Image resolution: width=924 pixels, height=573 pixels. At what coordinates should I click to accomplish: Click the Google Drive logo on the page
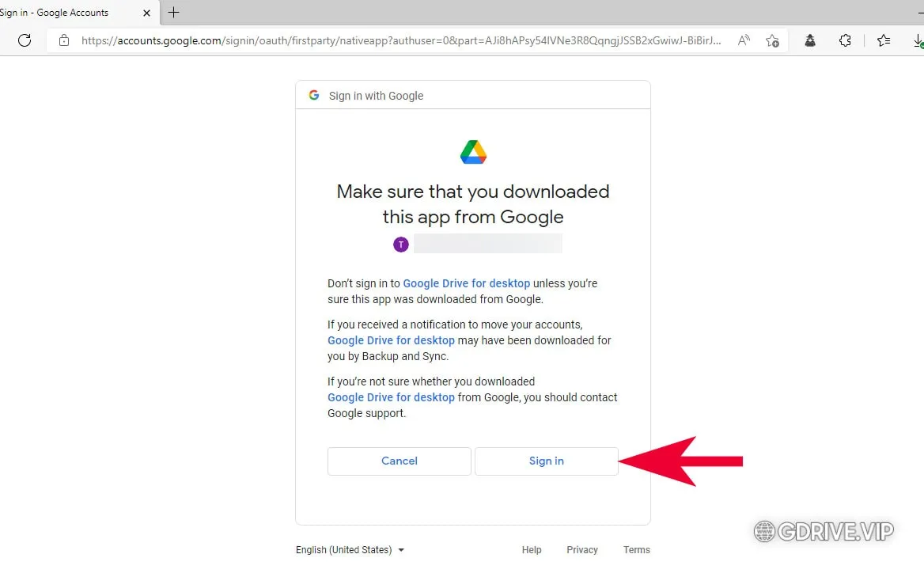click(472, 151)
